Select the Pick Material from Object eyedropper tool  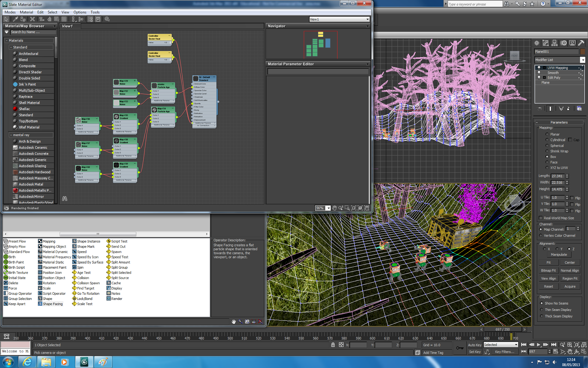(16, 19)
